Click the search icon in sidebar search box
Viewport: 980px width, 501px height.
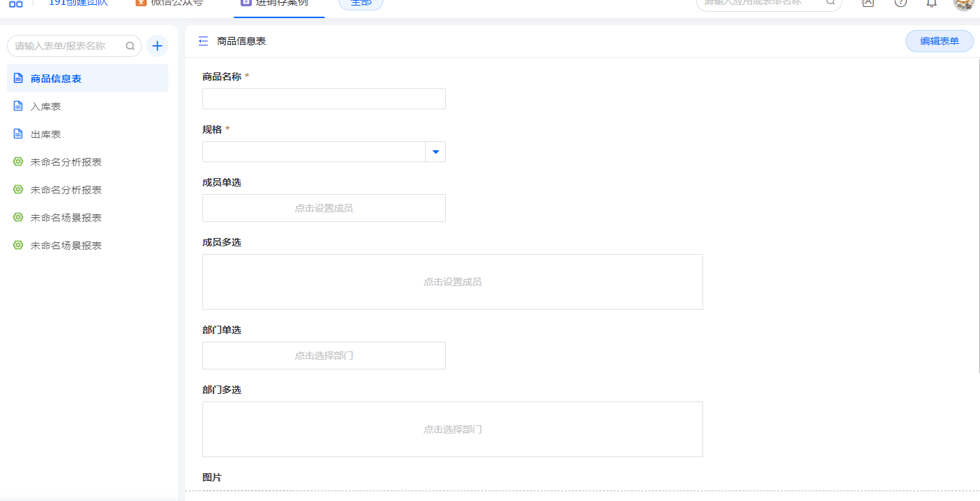130,46
